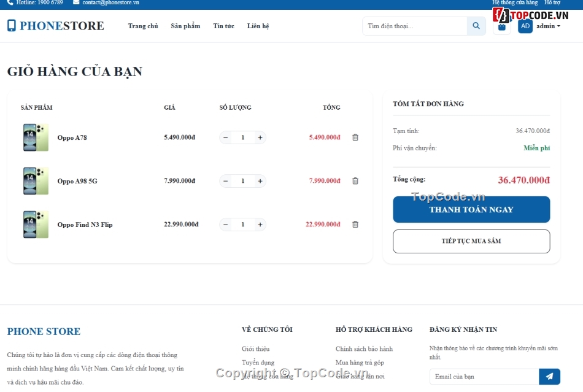Click the 5.490.000đ red total
The width and height of the screenshot is (583, 392).
tap(325, 137)
